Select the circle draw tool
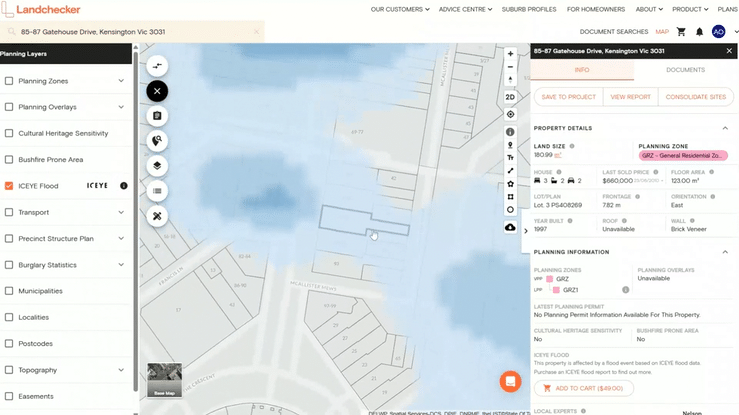The height and width of the screenshot is (415, 739). click(x=510, y=210)
